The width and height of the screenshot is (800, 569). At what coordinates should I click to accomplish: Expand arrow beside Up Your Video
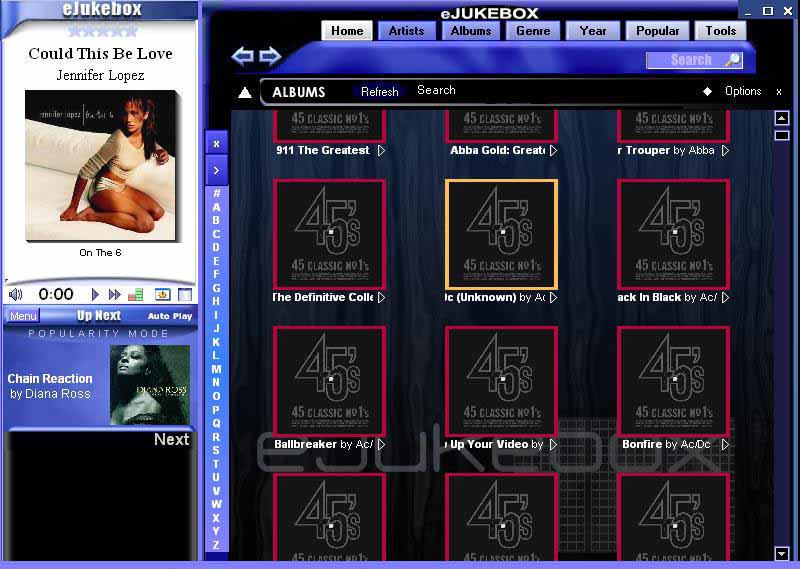553,444
